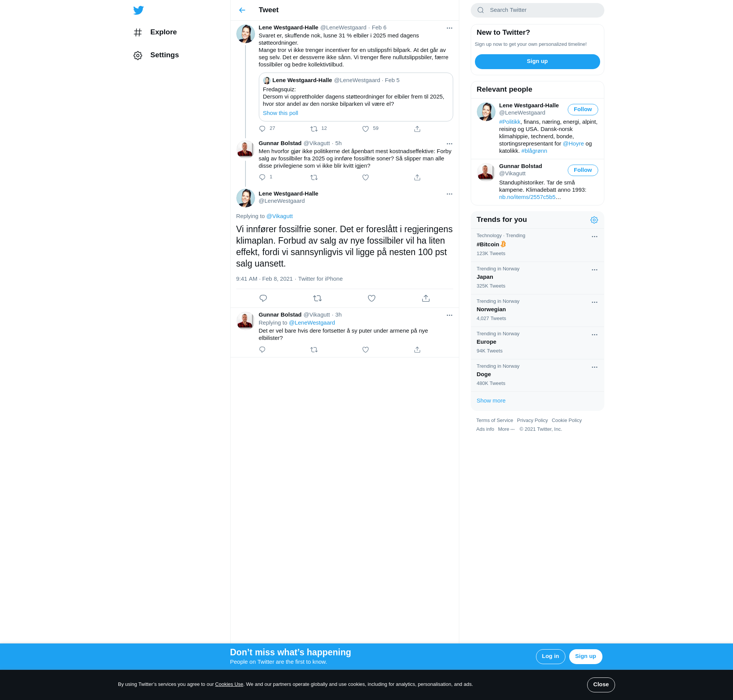Open the @Vikagutt mention in Replying to
Viewport: 733px width, 700px height.
(279, 216)
